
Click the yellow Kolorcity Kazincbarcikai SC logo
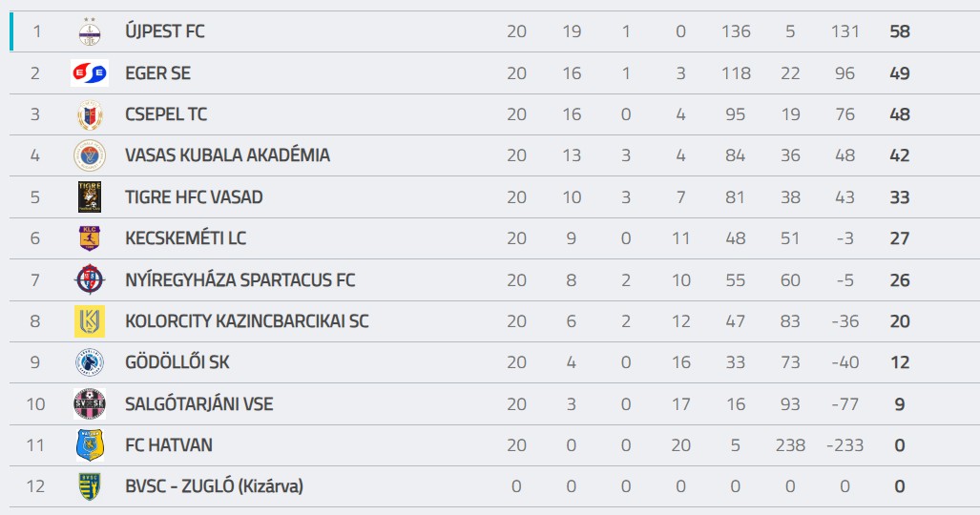tap(90, 321)
